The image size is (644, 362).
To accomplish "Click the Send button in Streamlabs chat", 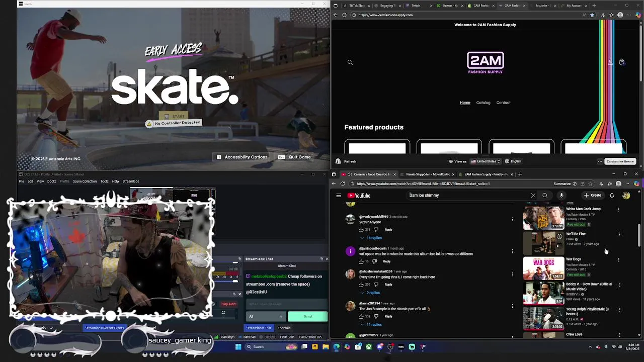I will 307,317.
